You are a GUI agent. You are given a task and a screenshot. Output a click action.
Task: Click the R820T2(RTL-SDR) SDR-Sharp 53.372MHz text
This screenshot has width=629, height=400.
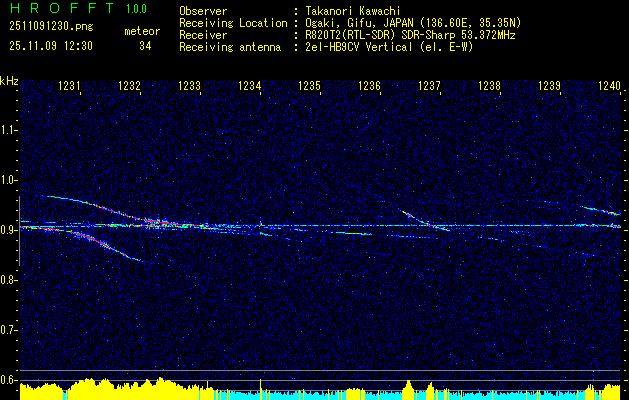coord(410,35)
